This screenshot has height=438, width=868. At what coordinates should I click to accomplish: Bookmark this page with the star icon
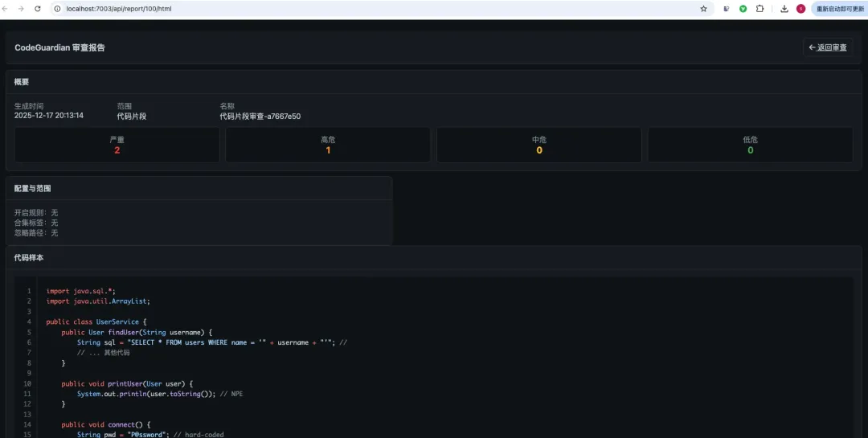(703, 9)
